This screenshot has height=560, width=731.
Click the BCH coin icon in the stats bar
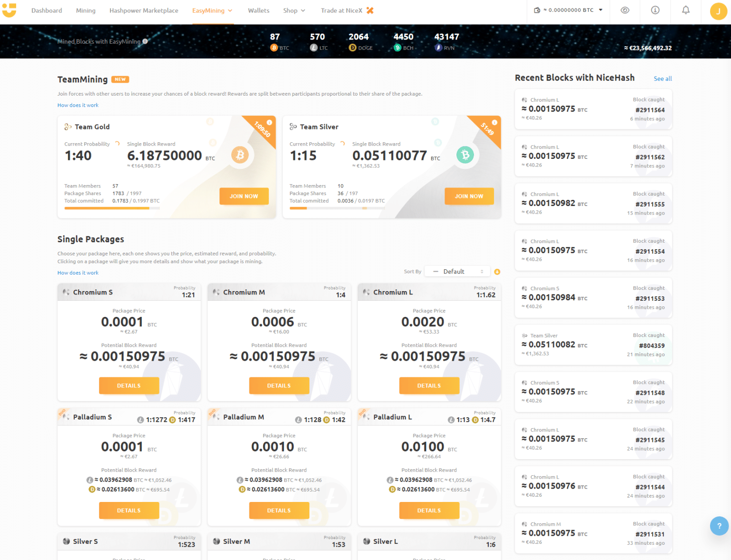point(397,48)
